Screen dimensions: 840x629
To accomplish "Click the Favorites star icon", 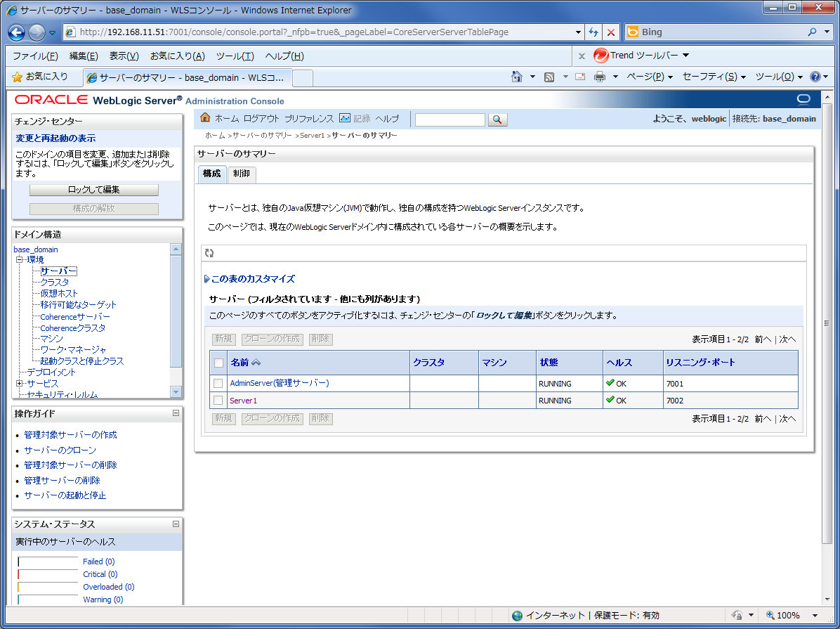I will pyautogui.click(x=17, y=77).
